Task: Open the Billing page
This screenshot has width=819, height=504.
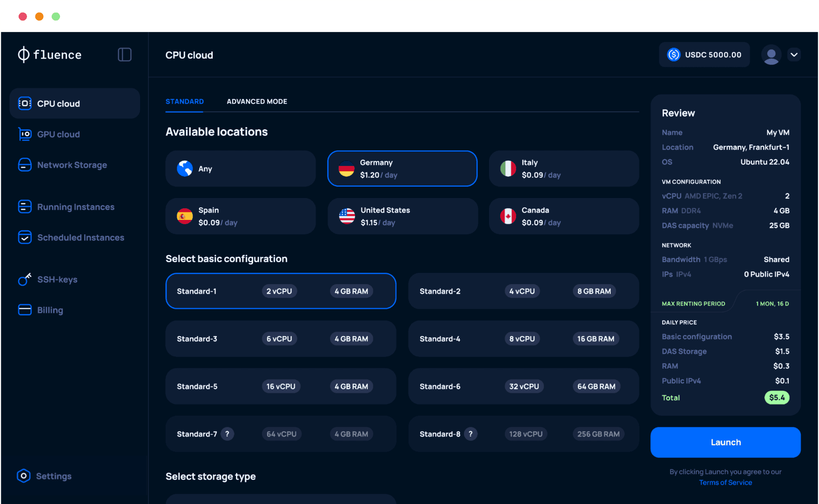Action: pos(50,310)
